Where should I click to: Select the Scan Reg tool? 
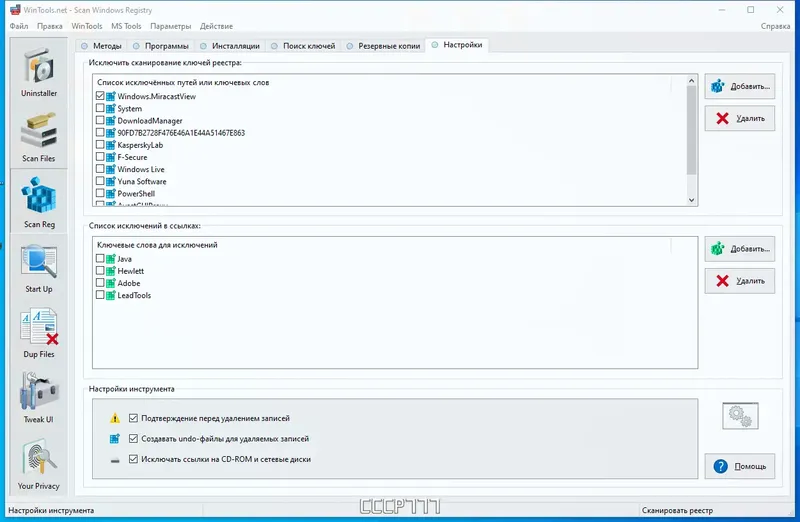[39, 202]
